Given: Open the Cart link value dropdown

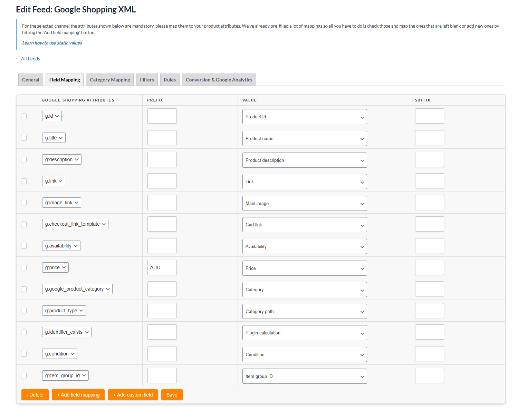Looking at the screenshot, I should tap(304, 225).
